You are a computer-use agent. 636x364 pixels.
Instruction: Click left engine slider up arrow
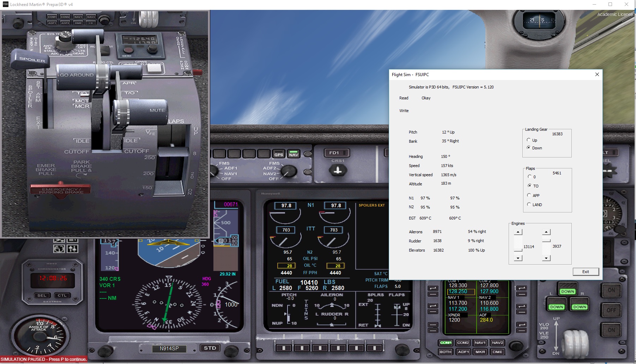click(518, 232)
